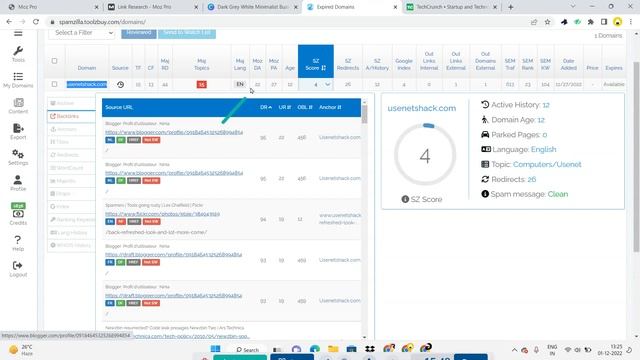The image size is (640, 360).
Task: Click the Language English value
Action: point(543,149)
